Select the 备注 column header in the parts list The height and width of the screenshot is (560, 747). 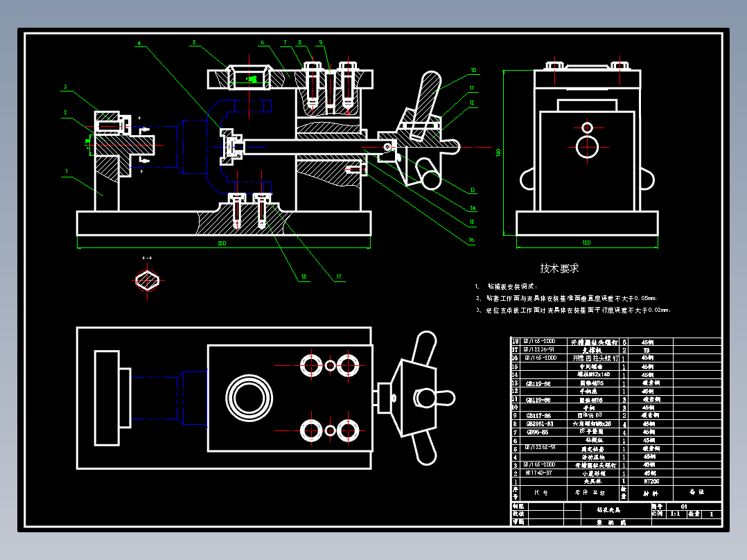click(x=696, y=492)
